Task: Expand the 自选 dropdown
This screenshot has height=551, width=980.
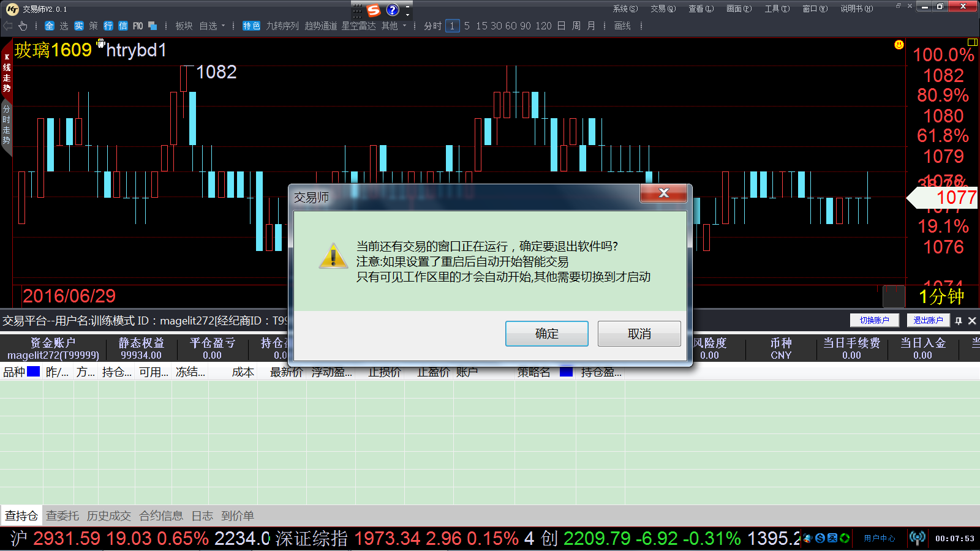Action: [213, 26]
